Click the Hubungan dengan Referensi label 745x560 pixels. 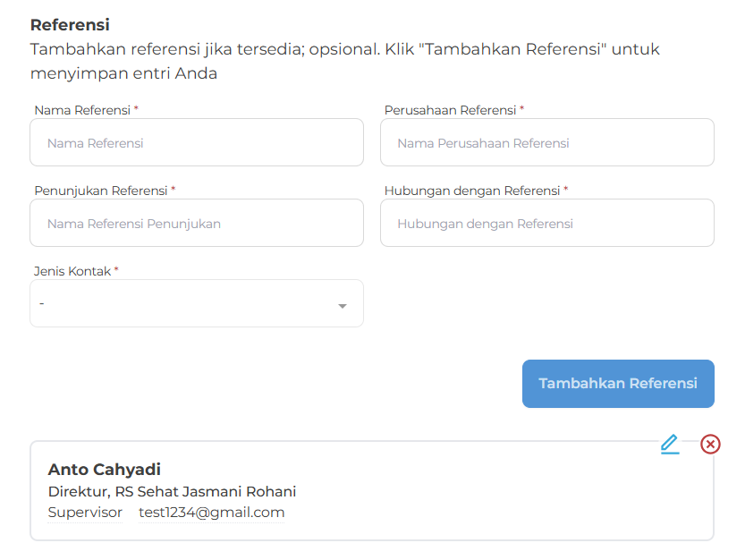coord(472,191)
